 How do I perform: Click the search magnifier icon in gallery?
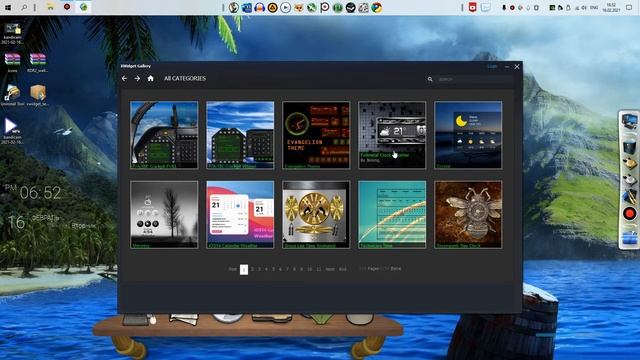430,79
